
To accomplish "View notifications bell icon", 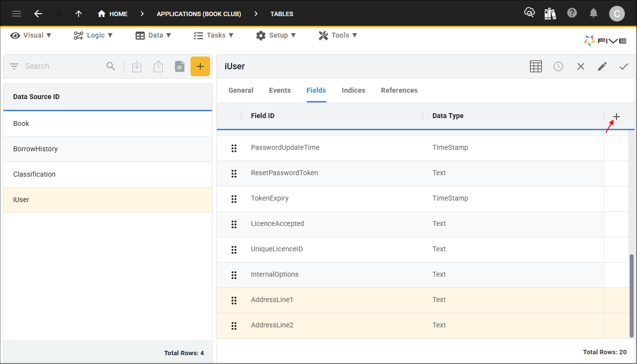I will point(594,14).
